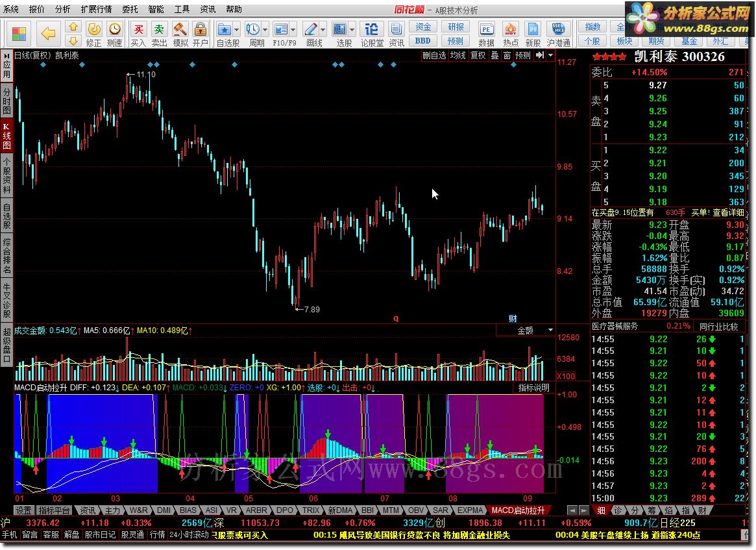Open the 系统 menu
This screenshot has height=550, width=756.
coord(10,9)
